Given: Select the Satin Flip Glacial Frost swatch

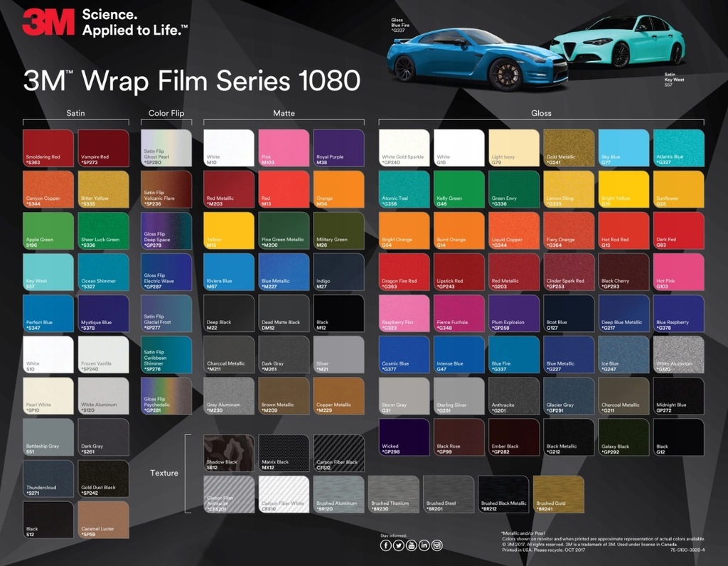Looking at the screenshot, I should pos(166,314).
